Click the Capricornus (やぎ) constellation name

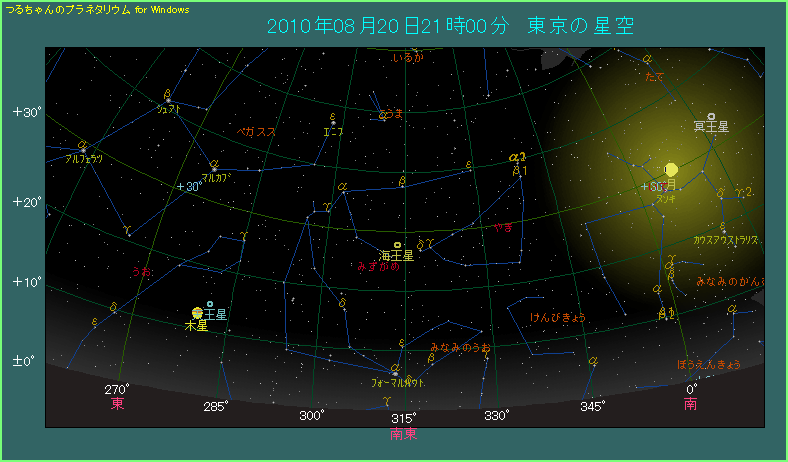click(502, 227)
